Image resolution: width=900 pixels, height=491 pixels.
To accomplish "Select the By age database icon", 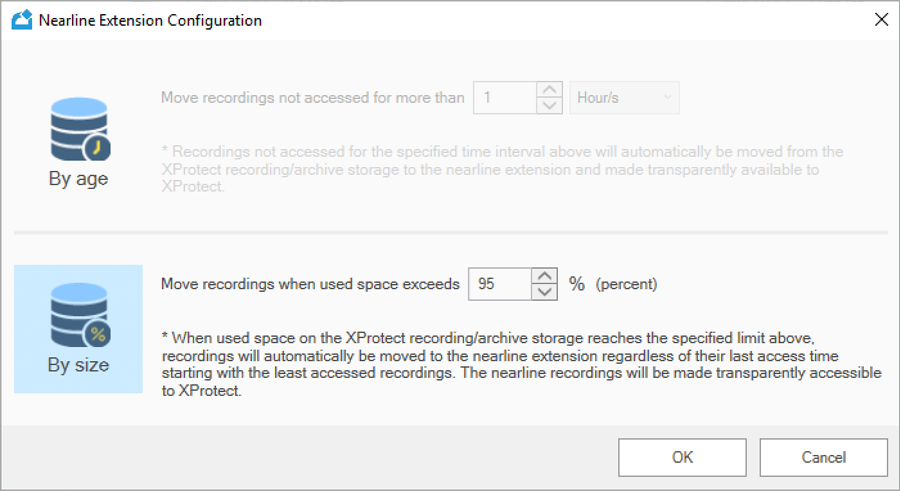I will click(x=80, y=129).
